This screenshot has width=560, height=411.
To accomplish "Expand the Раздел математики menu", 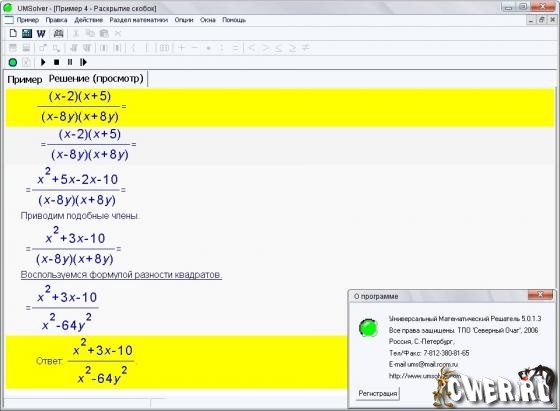I will (x=139, y=20).
